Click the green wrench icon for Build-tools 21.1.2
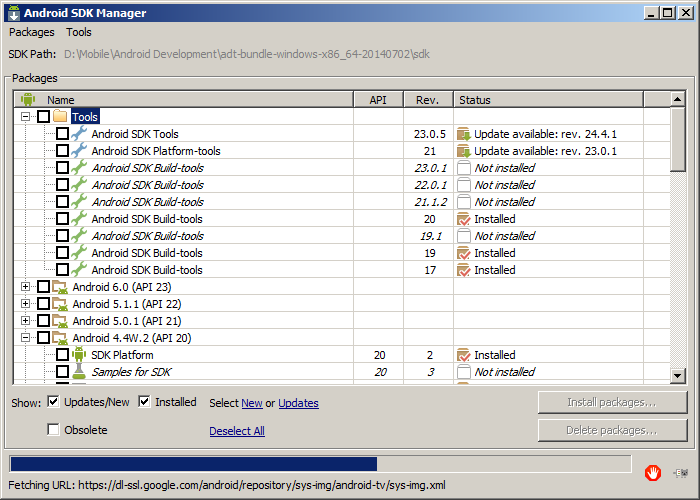Viewport: 700px width, 500px height. coord(79,201)
